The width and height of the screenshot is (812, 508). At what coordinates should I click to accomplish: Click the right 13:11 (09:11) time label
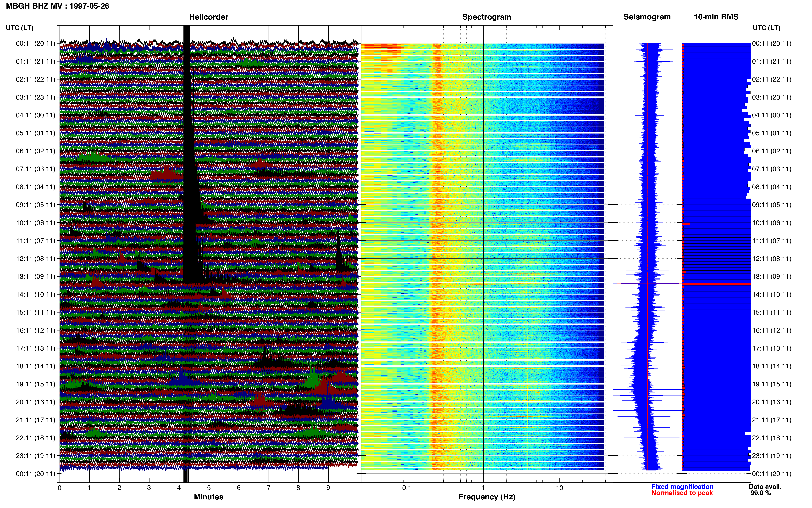click(x=772, y=277)
